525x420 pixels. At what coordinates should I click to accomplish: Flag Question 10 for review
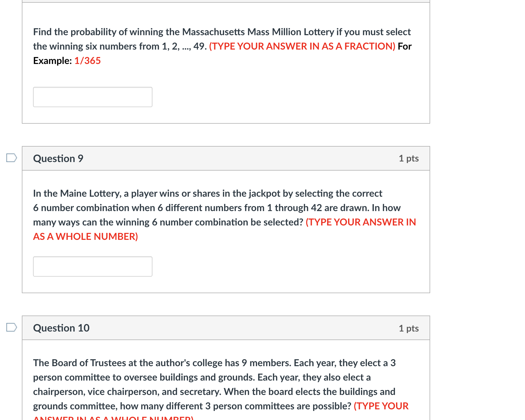tap(11, 327)
